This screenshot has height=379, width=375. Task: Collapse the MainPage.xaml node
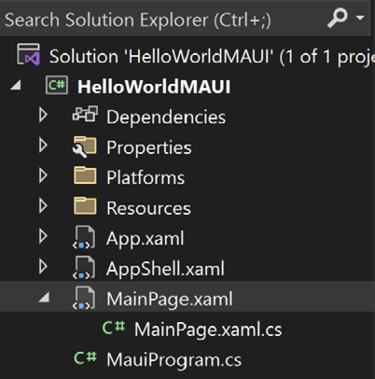tap(44, 297)
